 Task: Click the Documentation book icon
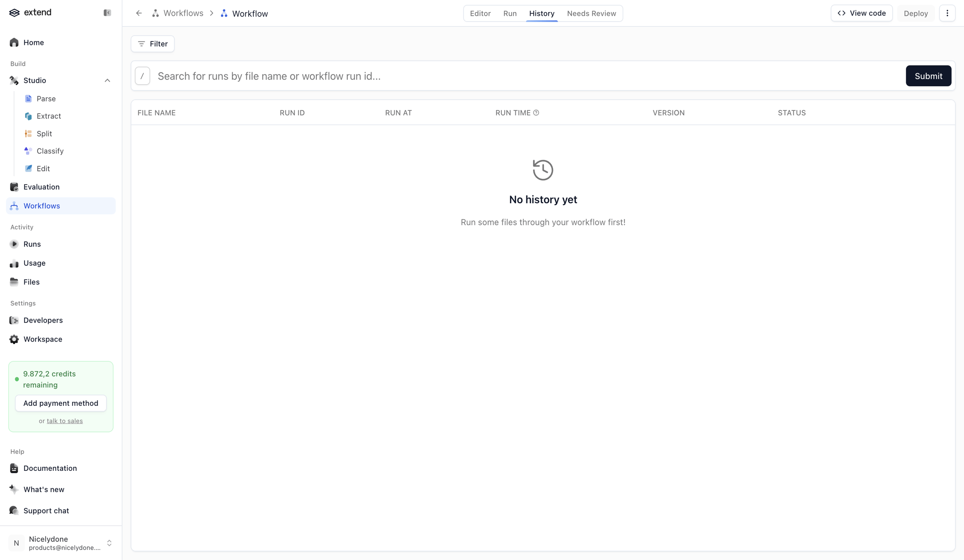pos(14,468)
